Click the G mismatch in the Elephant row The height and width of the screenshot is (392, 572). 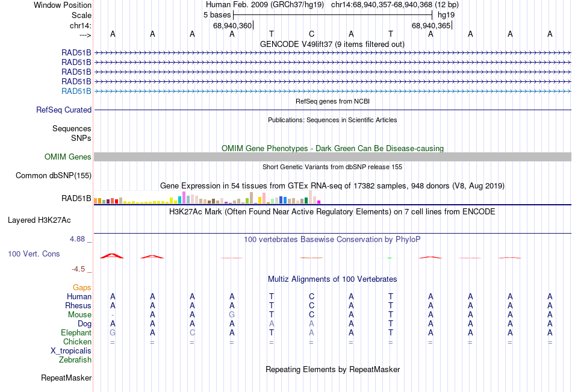point(113,332)
